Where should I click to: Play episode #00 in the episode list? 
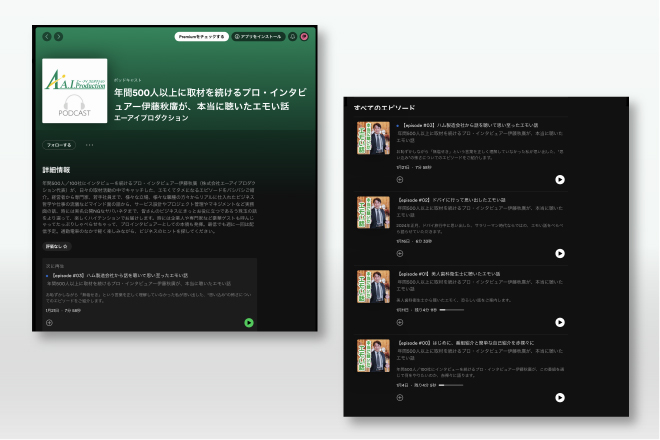coord(560,396)
